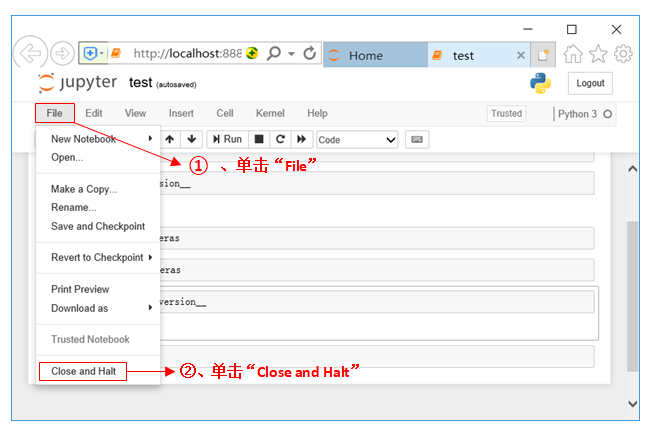Screen dimensions: 647x430
Task: Choose Make a Copy... menu entry
Action: point(98,189)
